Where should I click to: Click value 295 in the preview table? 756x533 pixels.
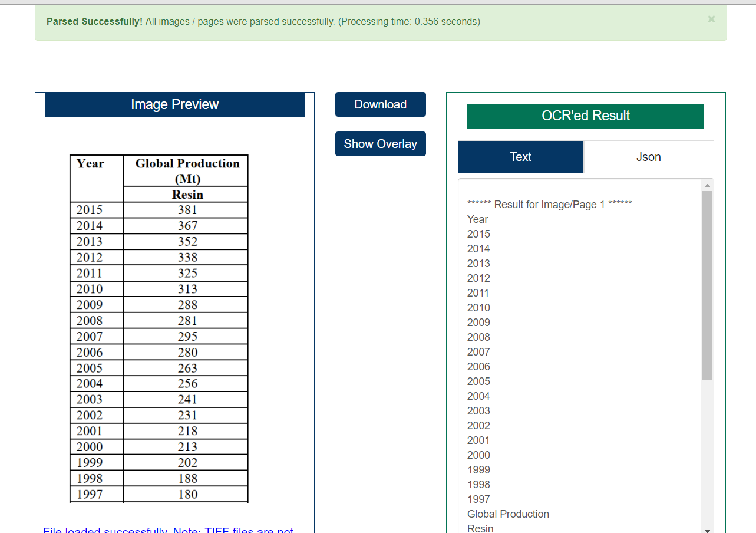point(187,337)
